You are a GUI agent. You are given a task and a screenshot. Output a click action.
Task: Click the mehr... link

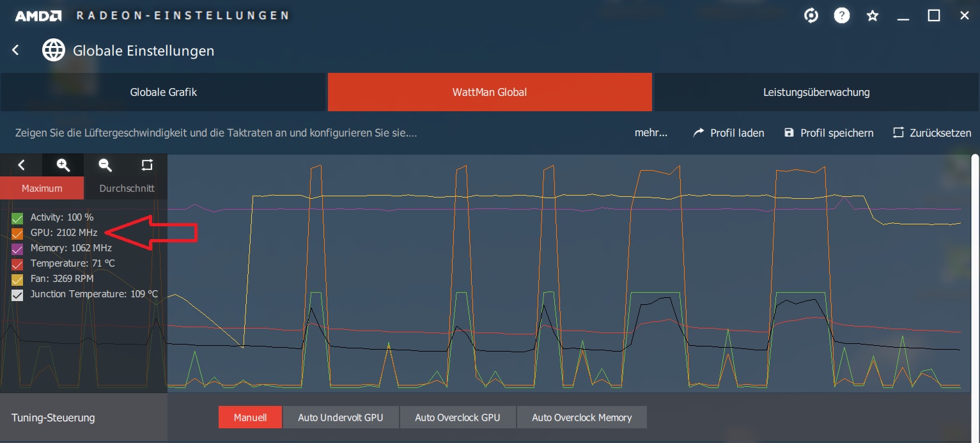tap(651, 133)
